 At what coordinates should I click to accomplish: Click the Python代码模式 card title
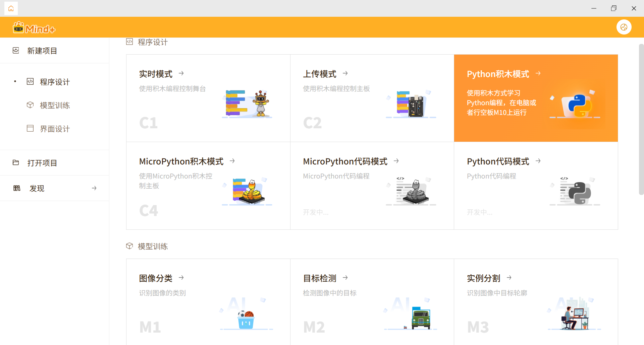[498, 161]
